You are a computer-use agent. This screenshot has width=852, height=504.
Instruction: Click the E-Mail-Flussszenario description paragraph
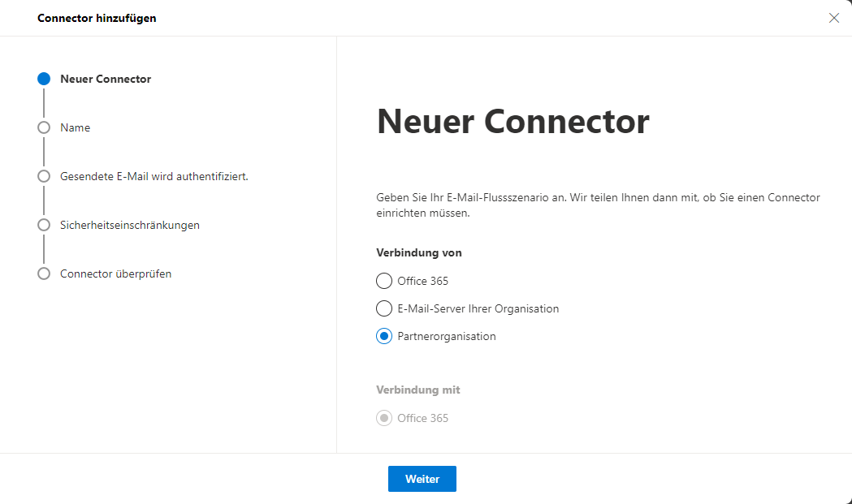point(598,205)
